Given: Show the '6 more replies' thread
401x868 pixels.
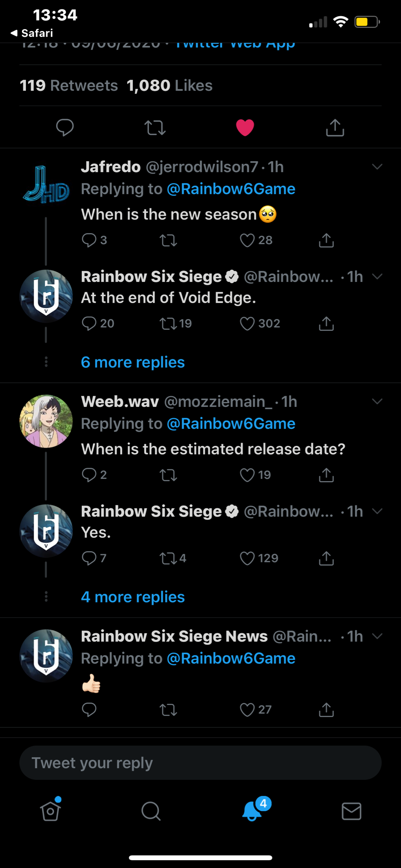Looking at the screenshot, I should tap(132, 362).
